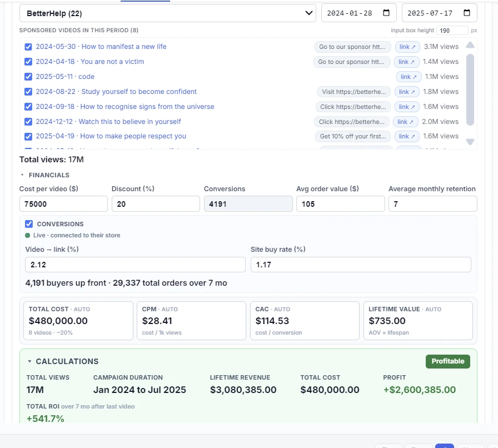Open 'Watch this to believe in yourself' title
Image resolution: width=498 pixels, height=448 pixels.
coord(108,121)
